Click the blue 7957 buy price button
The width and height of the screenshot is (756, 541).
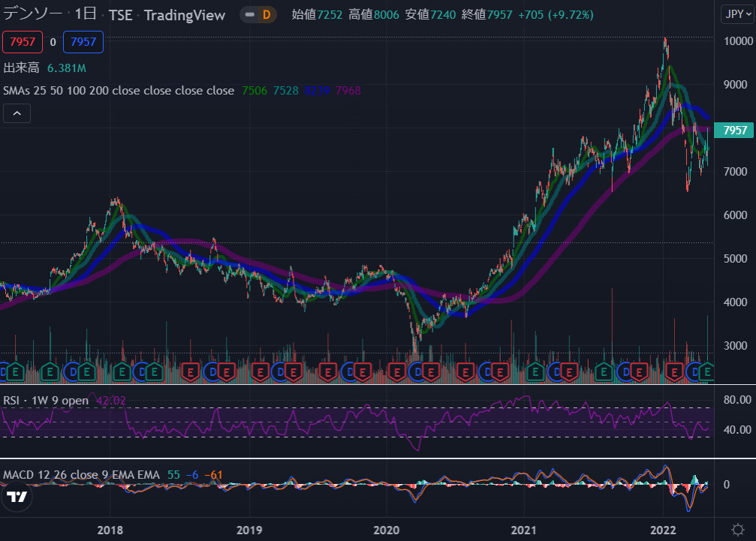click(x=83, y=42)
